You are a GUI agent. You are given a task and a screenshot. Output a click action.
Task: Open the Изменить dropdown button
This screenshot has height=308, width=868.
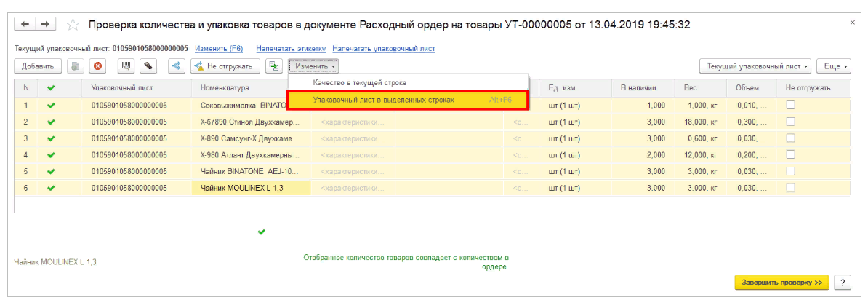click(x=313, y=66)
